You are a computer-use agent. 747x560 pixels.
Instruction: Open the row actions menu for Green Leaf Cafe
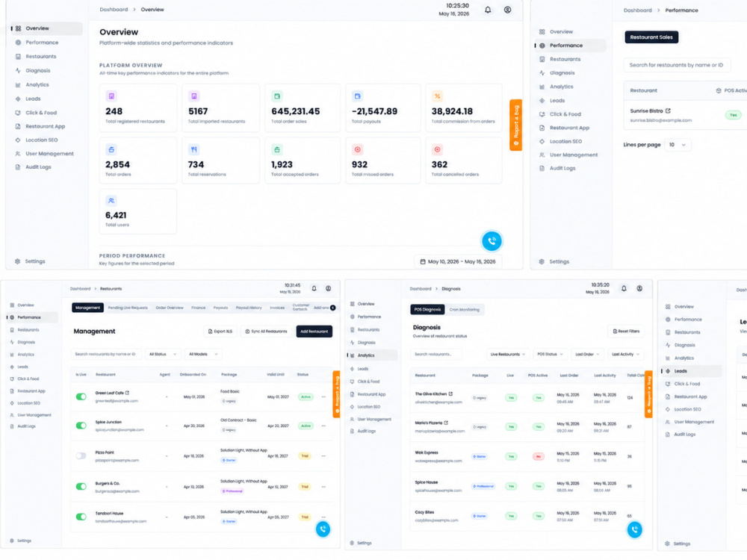(x=323, y=396)
